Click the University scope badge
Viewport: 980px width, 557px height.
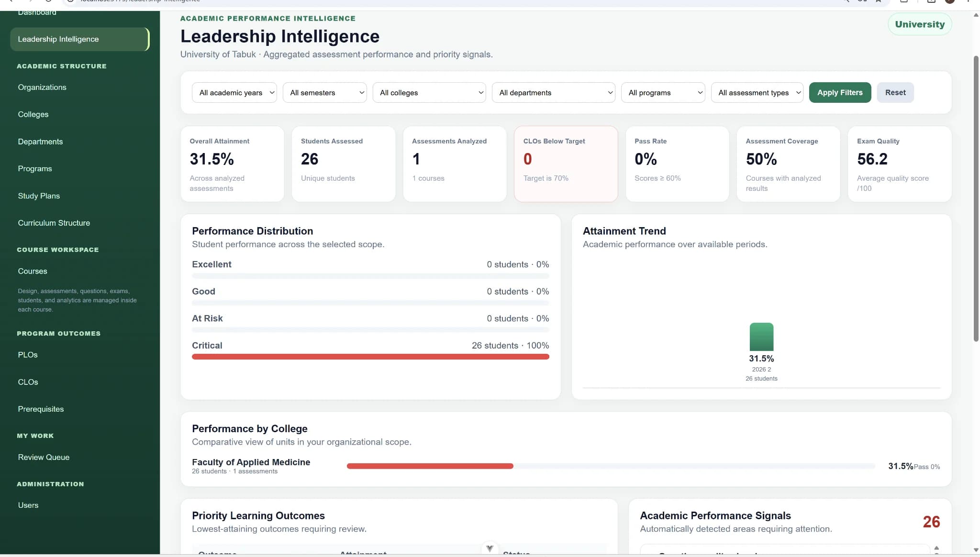(920, 24)
